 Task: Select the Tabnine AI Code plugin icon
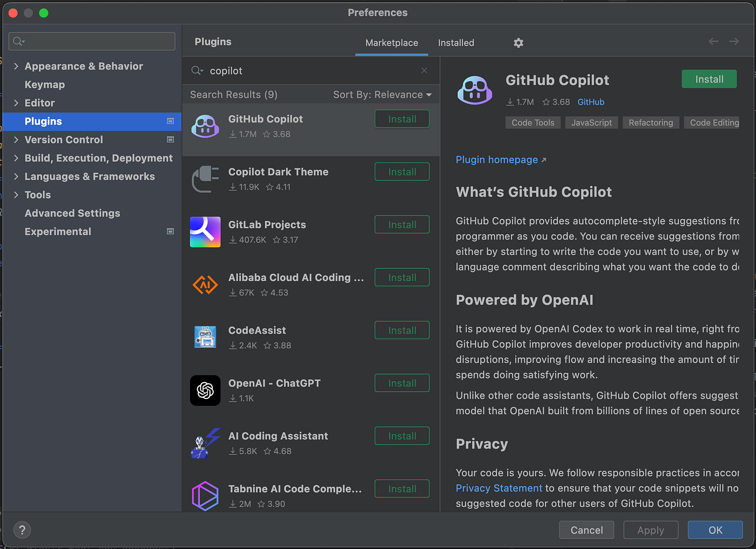(x=205, y=496)
